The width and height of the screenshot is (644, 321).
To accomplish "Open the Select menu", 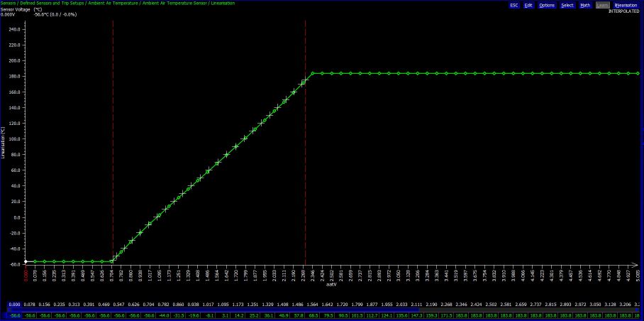I will tap(567, 5).
